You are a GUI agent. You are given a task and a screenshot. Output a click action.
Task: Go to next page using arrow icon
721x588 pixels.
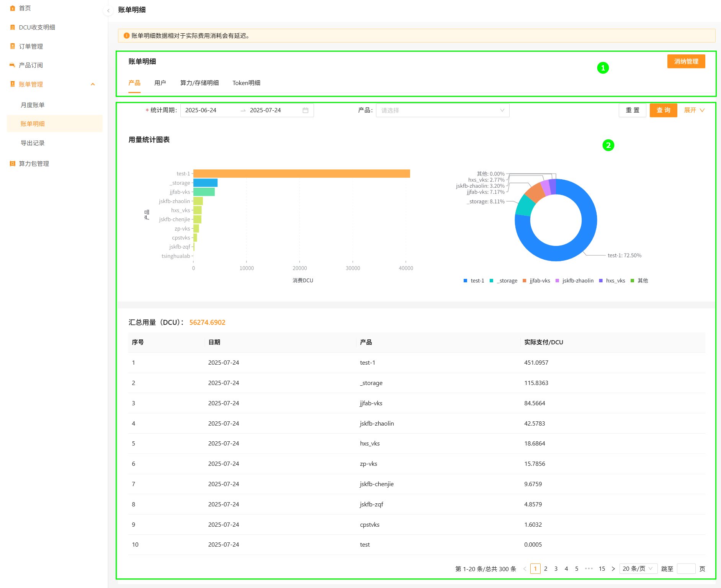click(613, 569)
